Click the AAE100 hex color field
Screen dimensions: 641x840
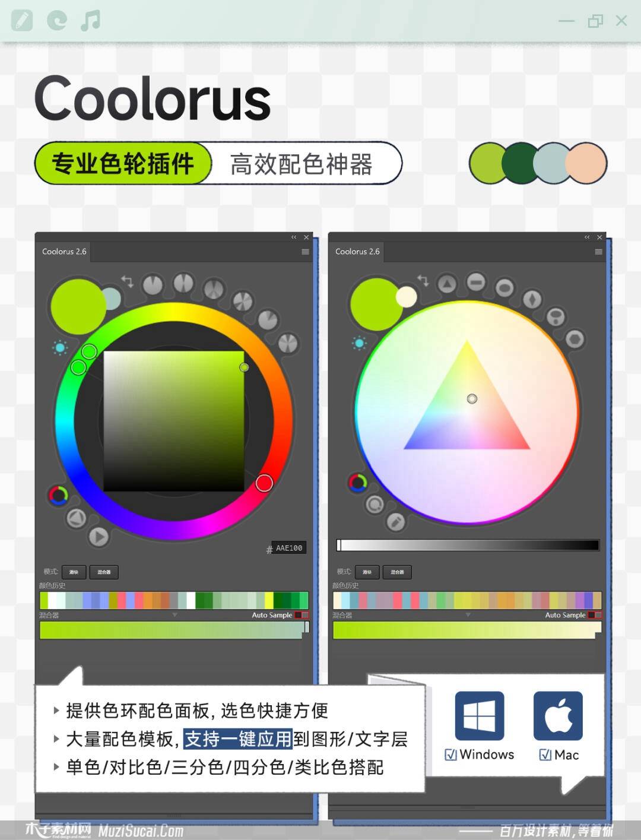(x=289, y=548)
